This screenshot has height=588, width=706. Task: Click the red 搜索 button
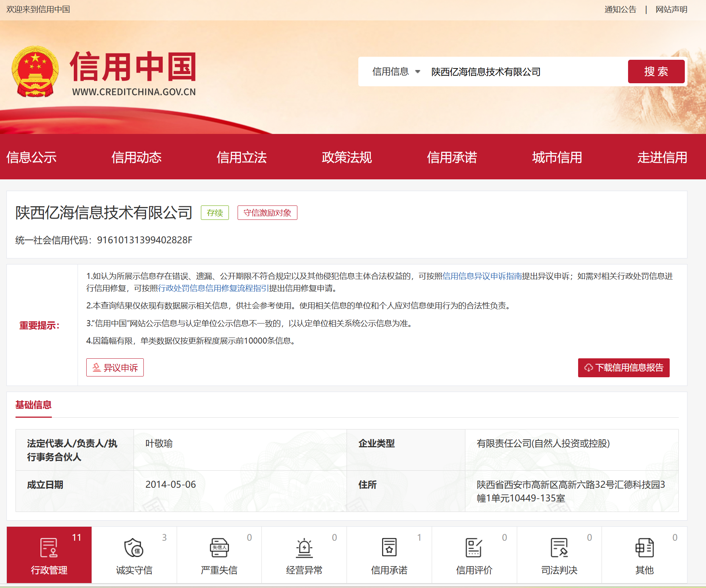656,72
